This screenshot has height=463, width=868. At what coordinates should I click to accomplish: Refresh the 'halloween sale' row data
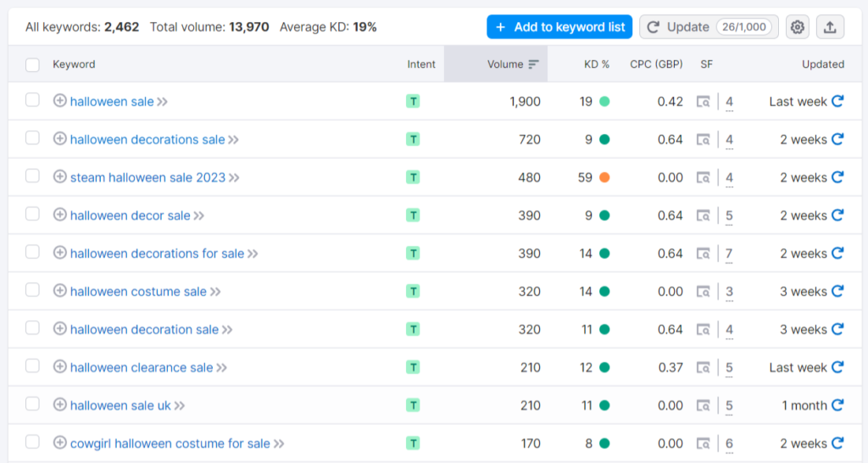pyautogui.click(x=837, y=101)
